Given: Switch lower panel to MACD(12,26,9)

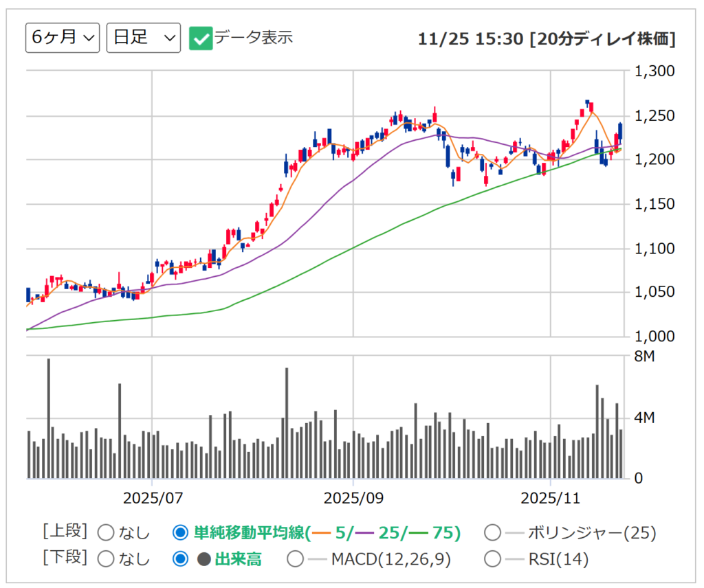Looking at the screenshot, I should [x=296, y=559].
